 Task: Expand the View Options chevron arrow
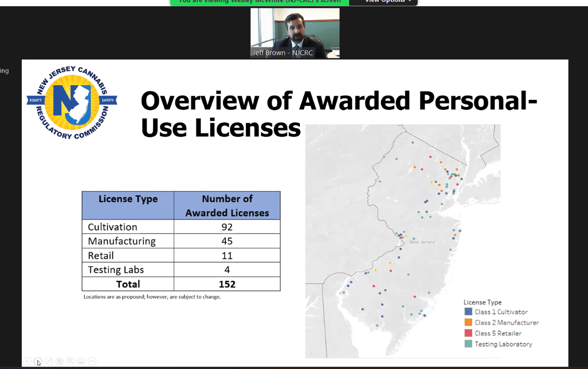pos(410,1)
